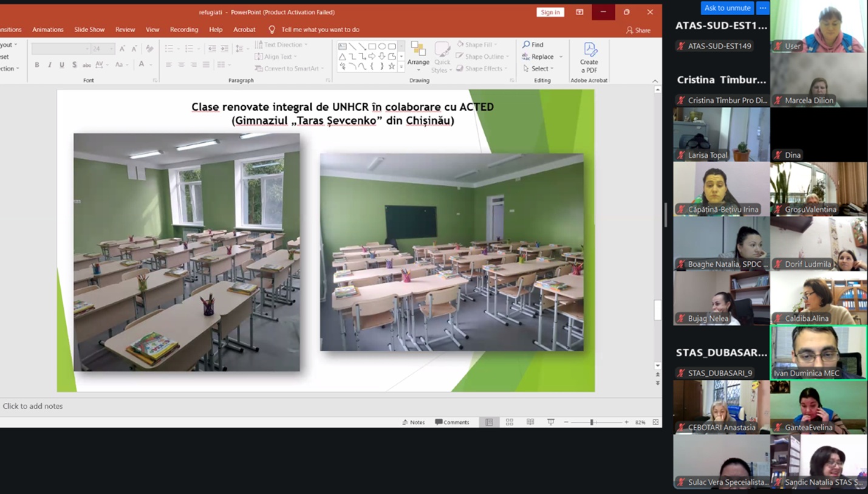Toggle the Comments pane in status bar
Viewport: 868px width, 494px height.
452,422
